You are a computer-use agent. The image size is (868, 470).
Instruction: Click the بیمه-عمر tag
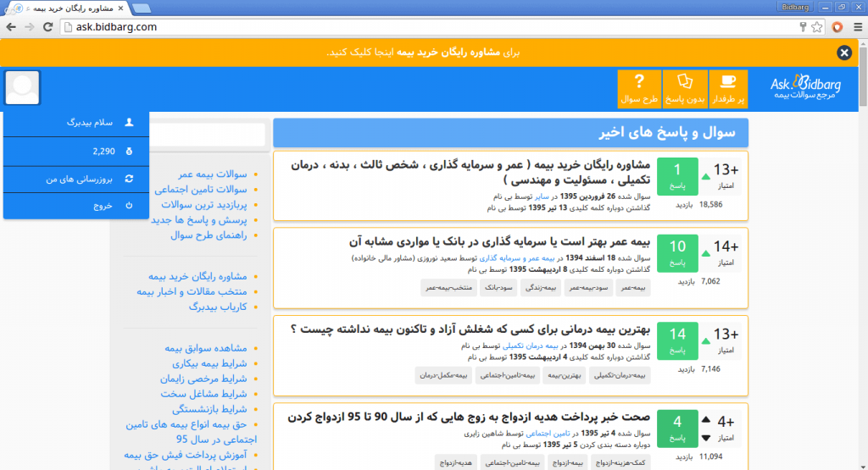point(632,288)
